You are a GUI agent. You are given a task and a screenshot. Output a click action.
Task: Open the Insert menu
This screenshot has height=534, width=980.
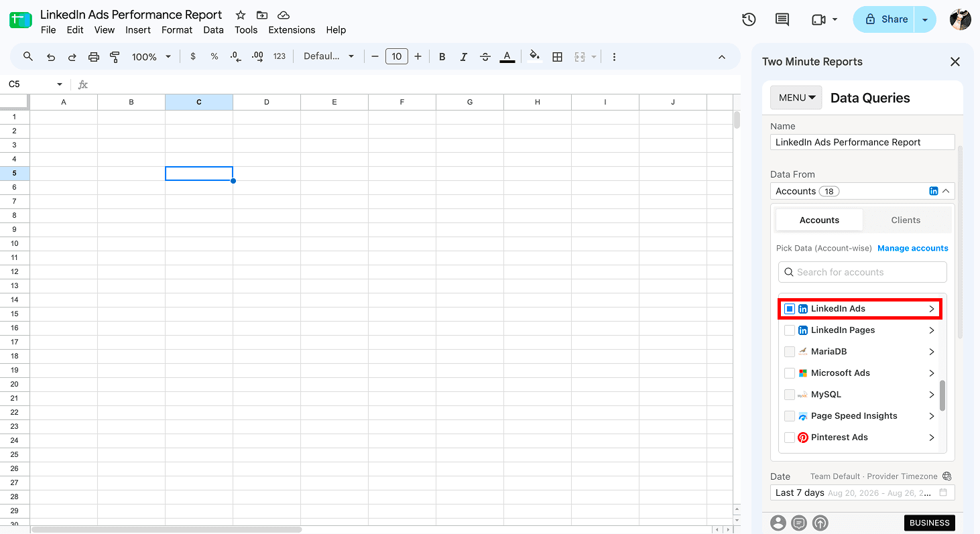pyautogui.click(x=138, y=30)
